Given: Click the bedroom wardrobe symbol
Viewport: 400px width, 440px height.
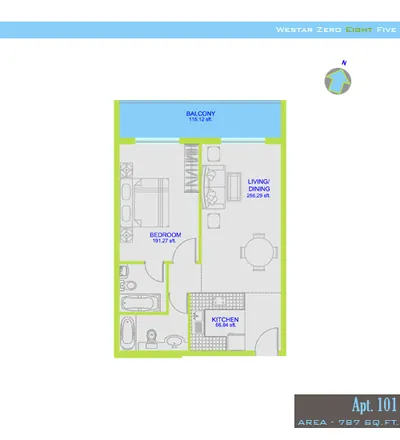Looking at the screenshot, I should click(x=191, y=168).
